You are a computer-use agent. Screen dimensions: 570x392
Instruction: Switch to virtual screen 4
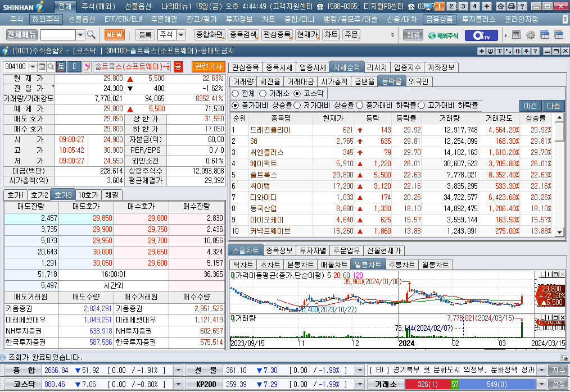[475, 6]
